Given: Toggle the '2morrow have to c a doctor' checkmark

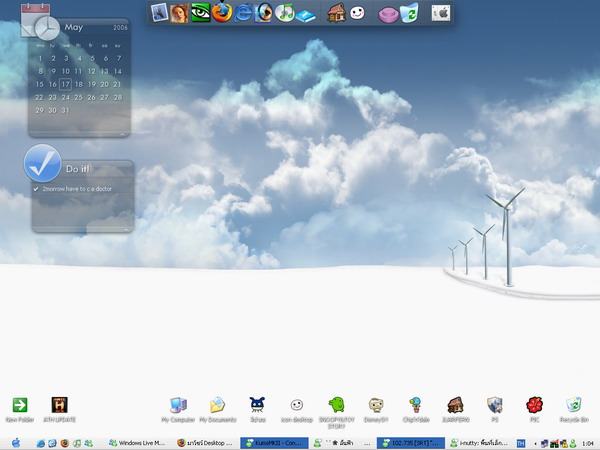Looking at the screenshot, I should coord(36,189).
